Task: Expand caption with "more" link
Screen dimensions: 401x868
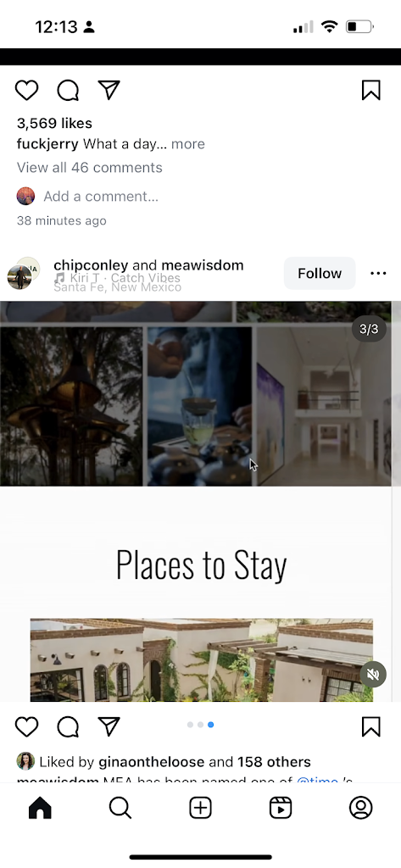Action: pyautogui.click(x=187, y=144)
